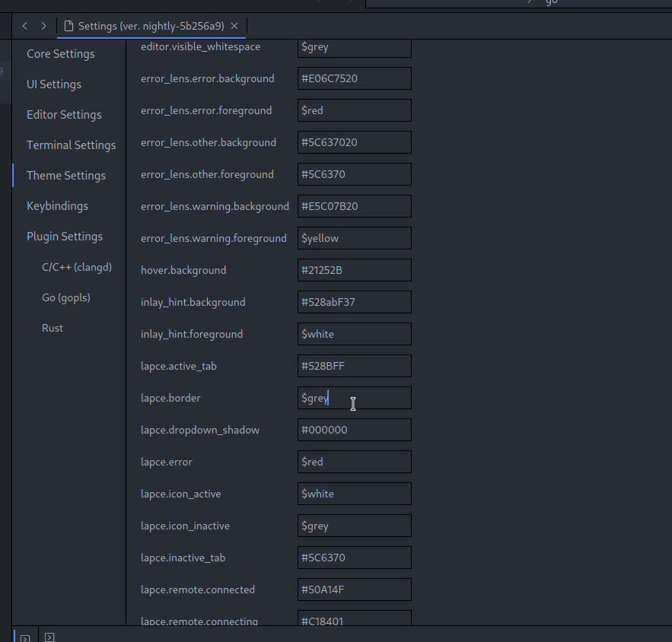Click the forward navigation arrow
This screenshot has height=642, width=672.
tap(43, 25)
